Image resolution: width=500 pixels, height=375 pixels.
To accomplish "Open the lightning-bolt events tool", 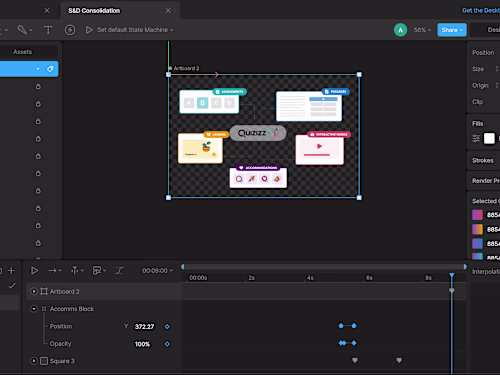I will pyautogui.click(x=70, y=30).
